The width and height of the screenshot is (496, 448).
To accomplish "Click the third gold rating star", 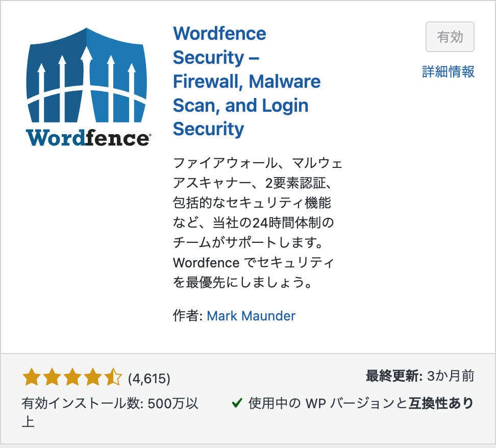I will [72, 377].
